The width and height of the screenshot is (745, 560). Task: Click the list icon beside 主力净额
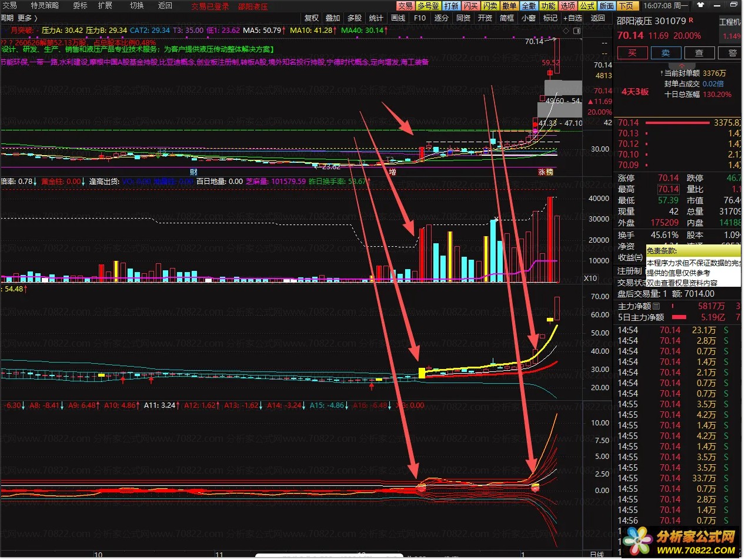click(x=657, y=306)
